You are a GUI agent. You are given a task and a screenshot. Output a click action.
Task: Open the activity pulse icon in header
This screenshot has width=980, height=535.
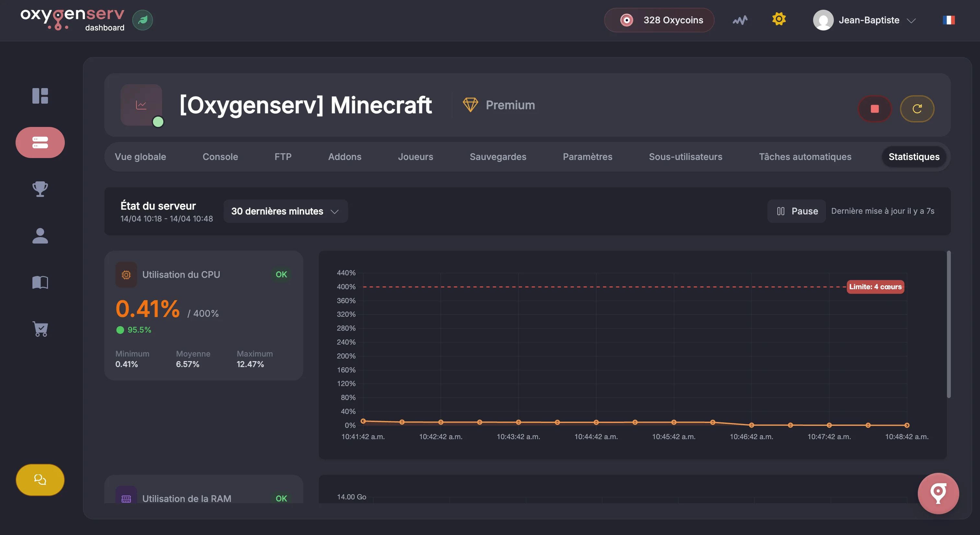click(740, 20)
